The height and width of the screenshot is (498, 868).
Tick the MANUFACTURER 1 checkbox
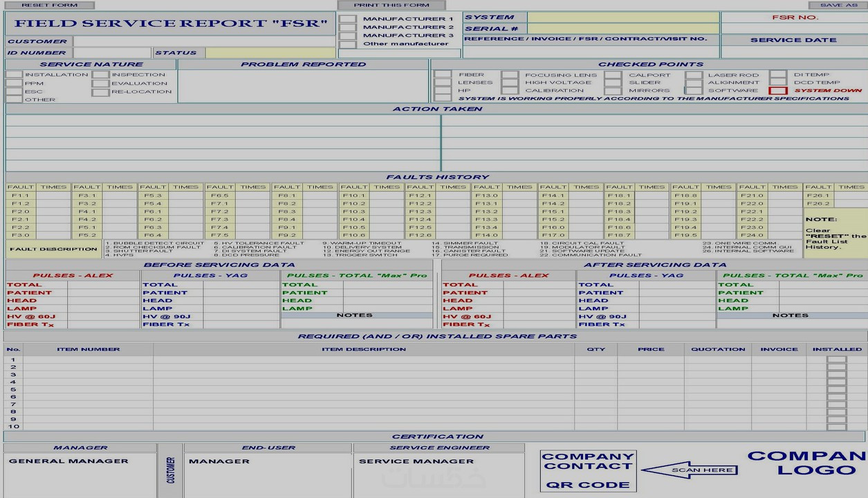click(348, 19)
